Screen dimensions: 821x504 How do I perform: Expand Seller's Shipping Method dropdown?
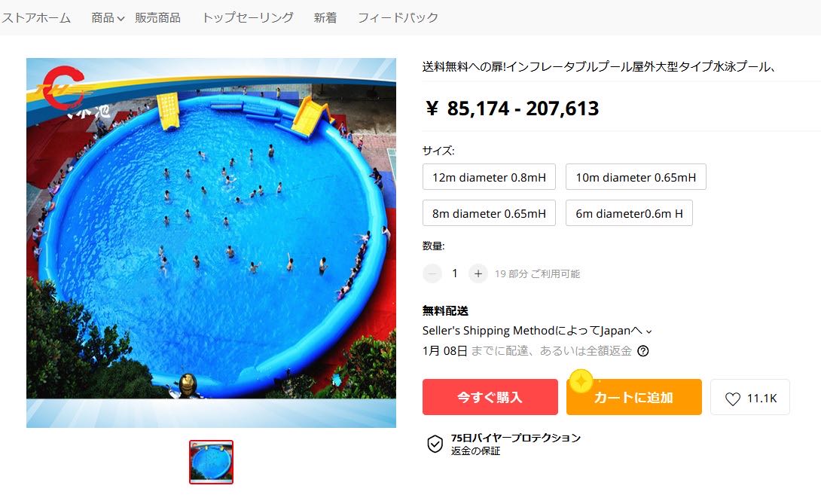coord(537,331)
